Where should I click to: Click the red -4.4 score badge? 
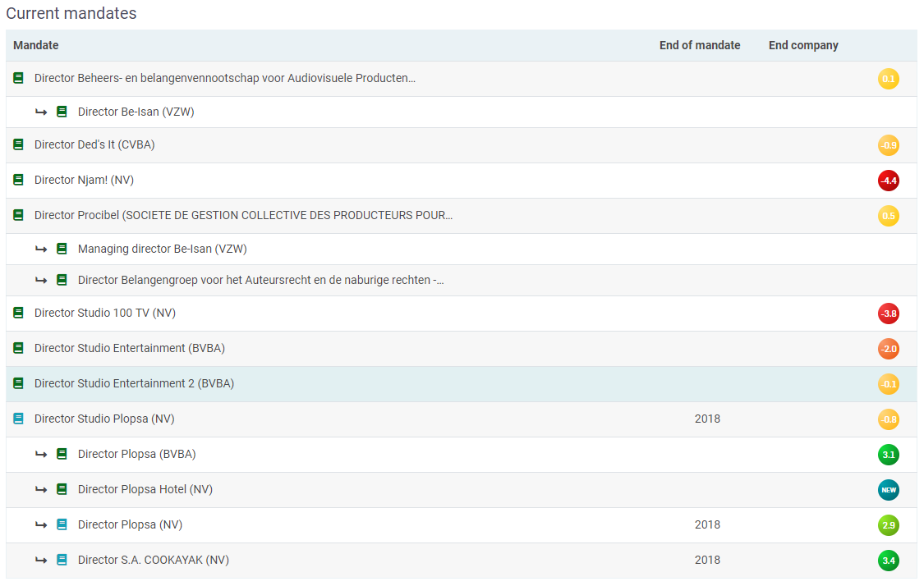pyautogui.click(x=888, y=181)
